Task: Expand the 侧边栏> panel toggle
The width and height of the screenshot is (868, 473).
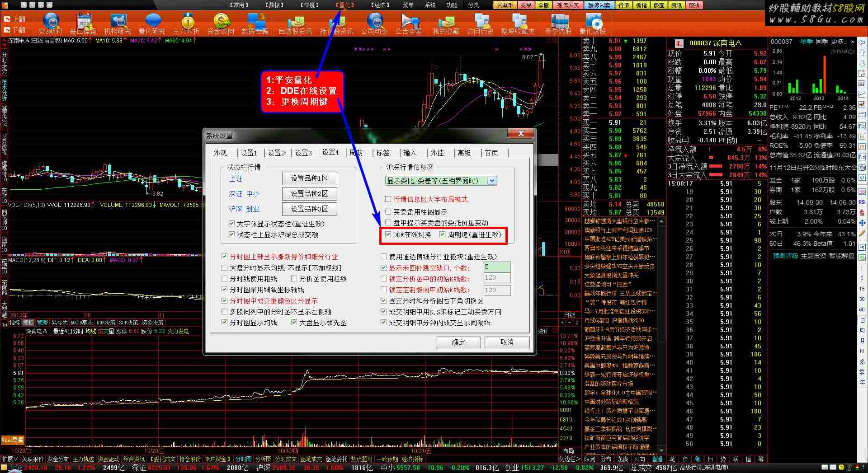Action: pyautogui.click(x=569, y=459)
